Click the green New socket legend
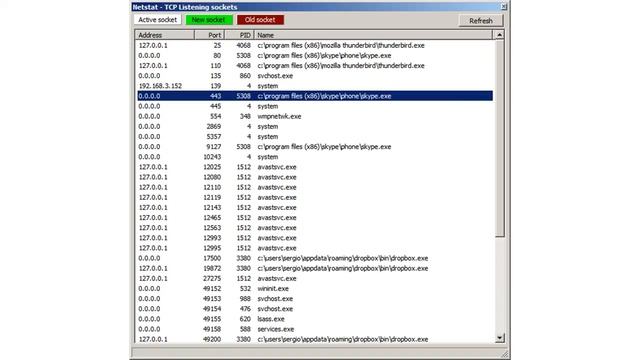The height and width of the screenshot is (360, 640). [x=209, y=20]
